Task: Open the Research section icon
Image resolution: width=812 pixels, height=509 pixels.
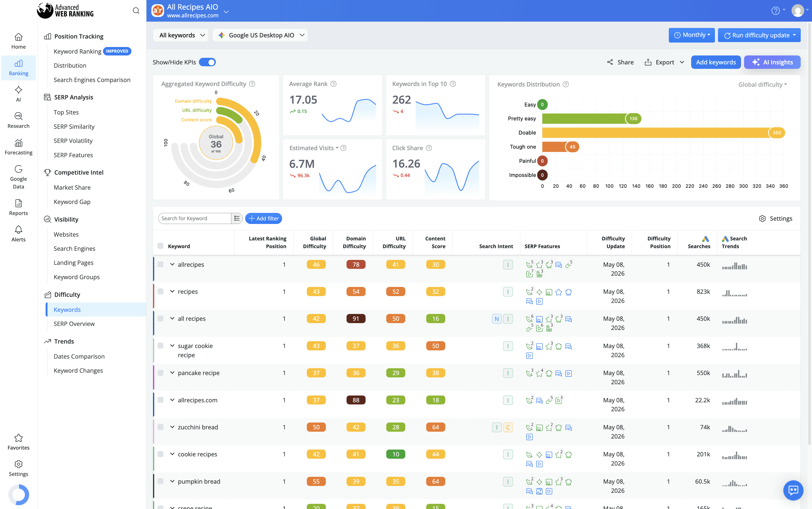Action: 19,116
